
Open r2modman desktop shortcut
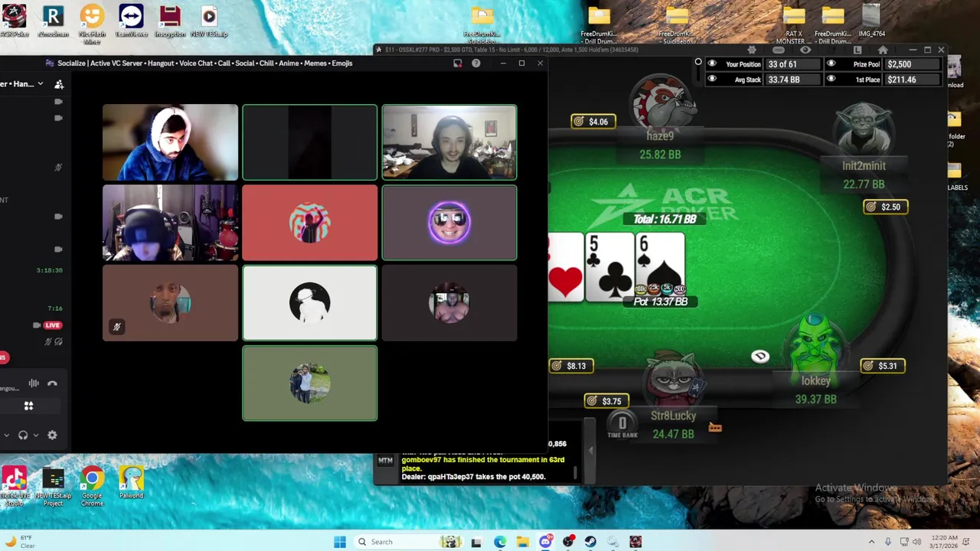pos(53,21)
